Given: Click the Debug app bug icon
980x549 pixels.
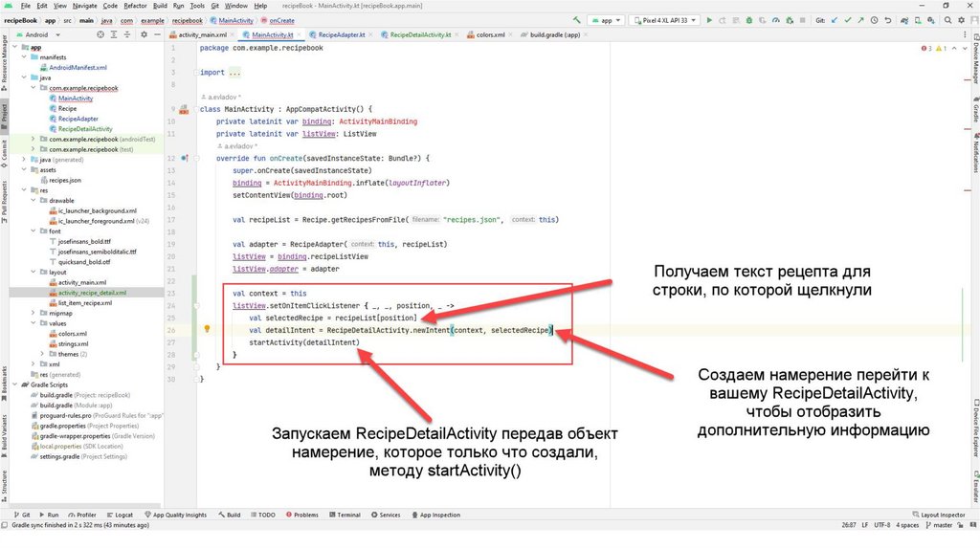Looking at the screenshot, I should click(750, 19).
